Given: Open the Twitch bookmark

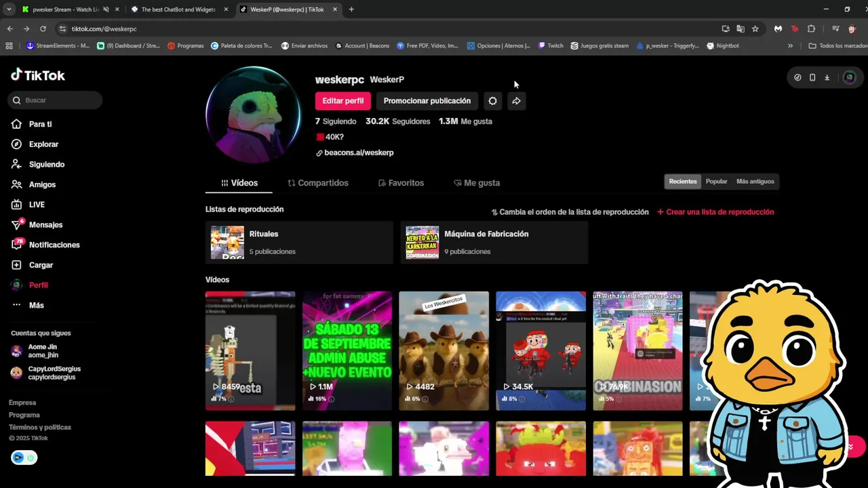Looking at the screenshot, I should coord(551,46).
